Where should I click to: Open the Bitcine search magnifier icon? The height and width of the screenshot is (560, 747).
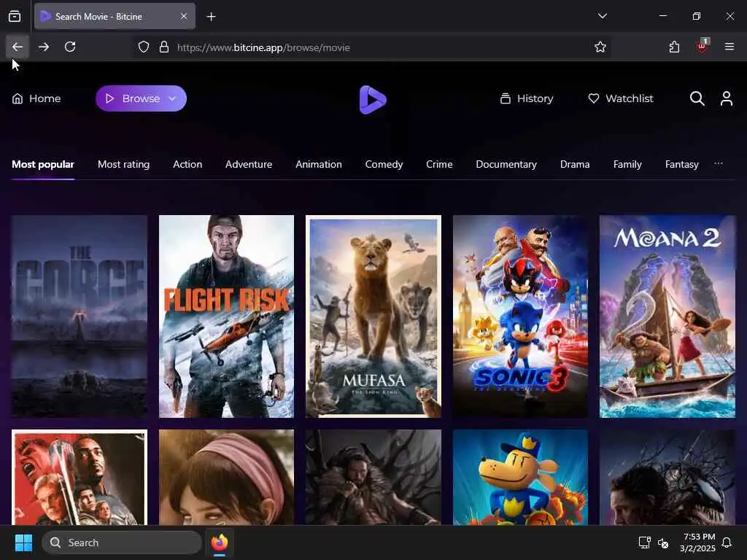pos(697,98)
